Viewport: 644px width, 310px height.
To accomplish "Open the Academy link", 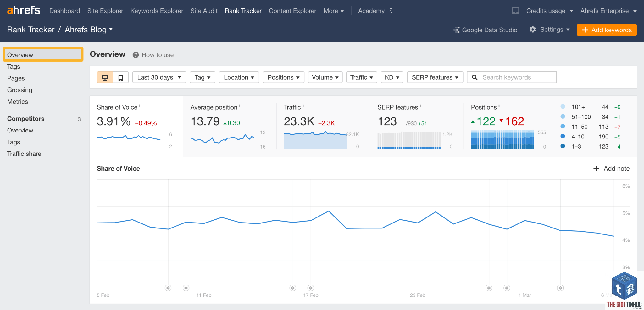I will click(375, 11).
